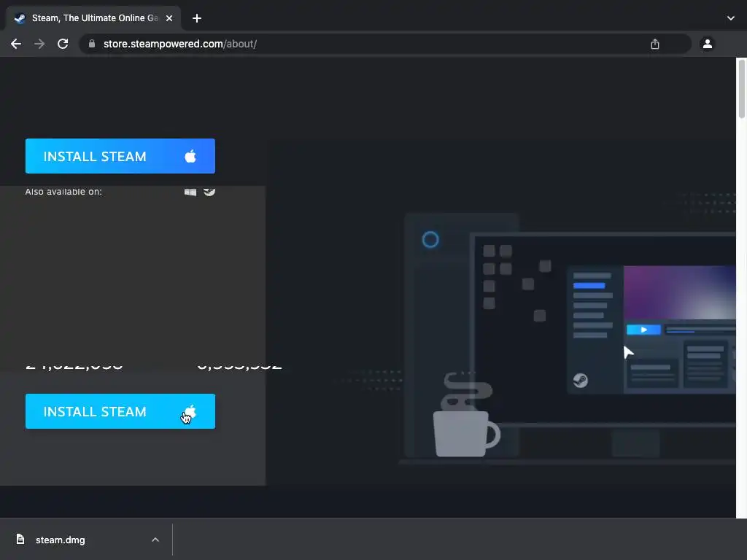Click the Steam favicon in the tab
Viewport: 747px width, 560px height.
coord(20,18)
